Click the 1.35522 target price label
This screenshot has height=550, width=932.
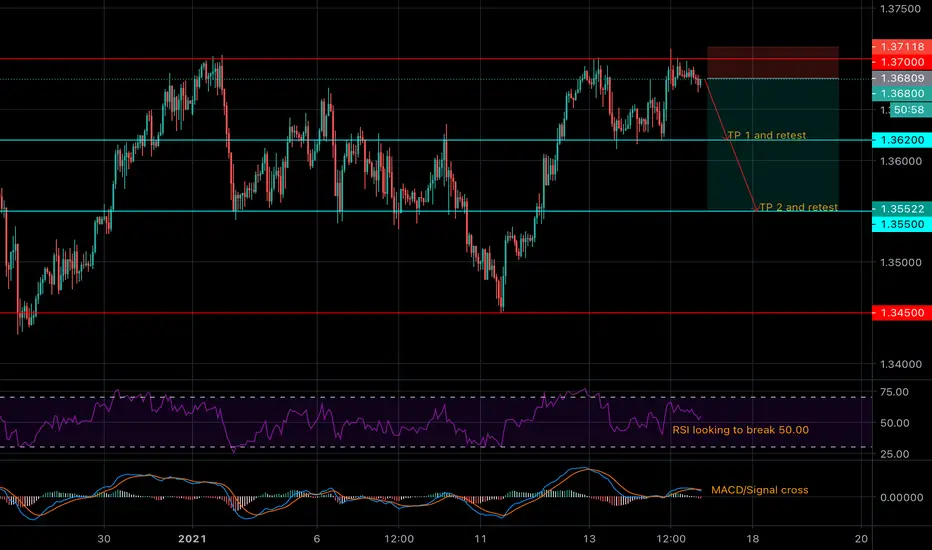[x=902, y=209]
